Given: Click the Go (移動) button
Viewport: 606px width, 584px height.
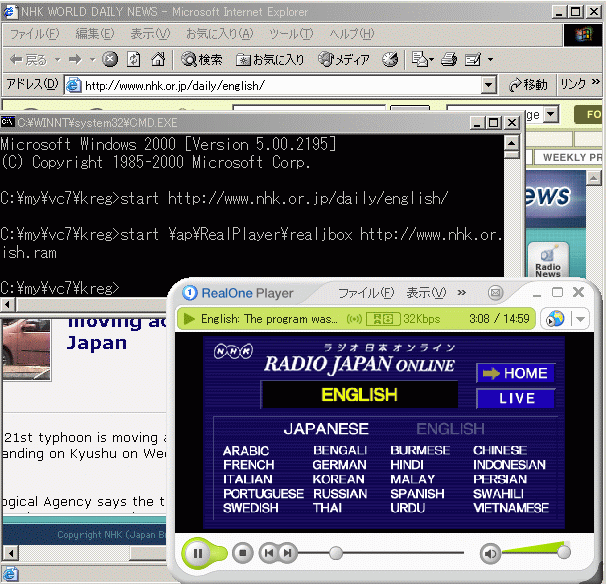Looking at the screenshot, I should [528, 85].
